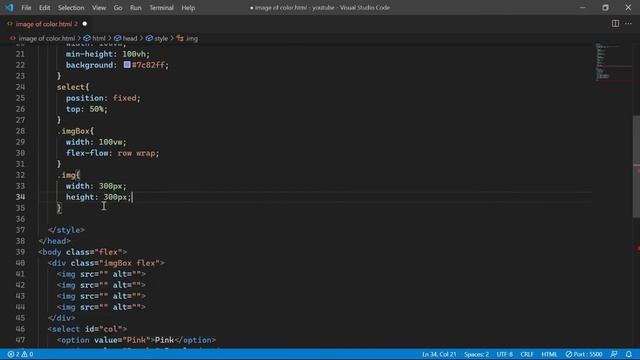The height and width of the screenshot is (360, 640).
Task: Click the '</head>' closing tag
Action: click(x=54, y=241)
